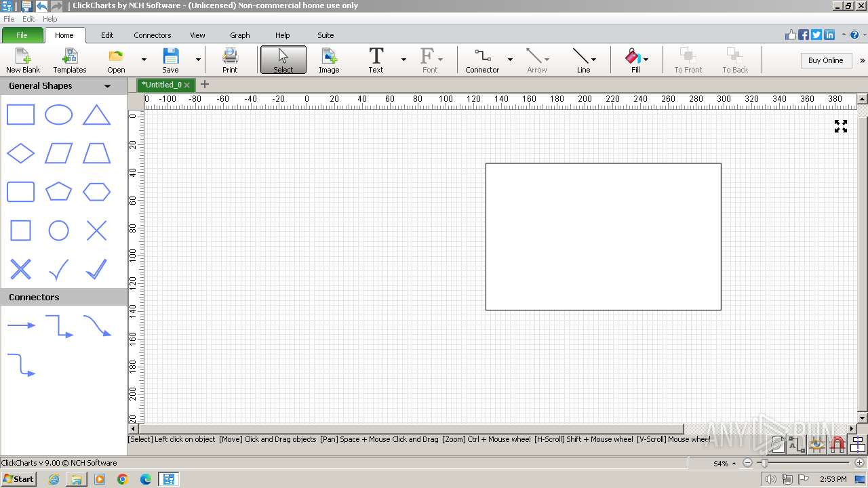Choose the curved arrow connector
This screenshot has width=868, height=488.
pyautogui.click(x=97, y=326)
